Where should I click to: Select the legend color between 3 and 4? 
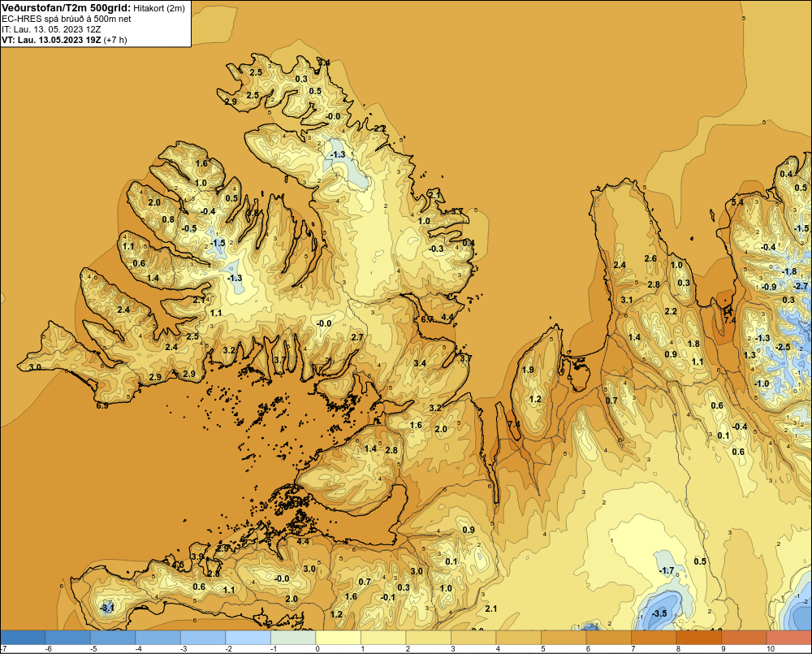[473, 638]
